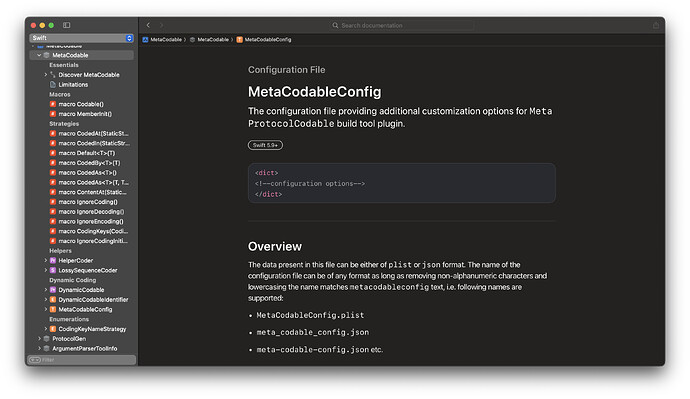
Task: Select DynamicCodable protocol entry
Action: [81, 290]
